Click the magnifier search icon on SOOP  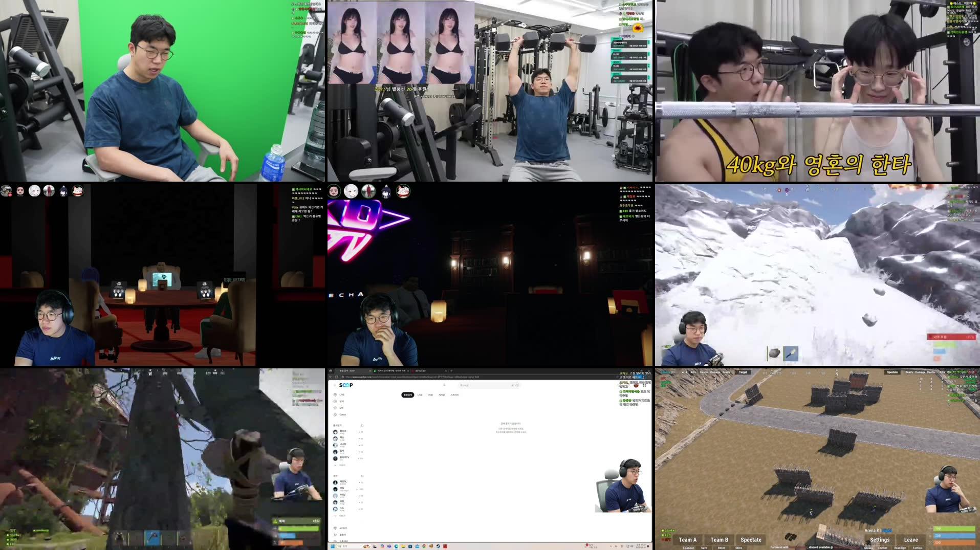pos(517,385)
